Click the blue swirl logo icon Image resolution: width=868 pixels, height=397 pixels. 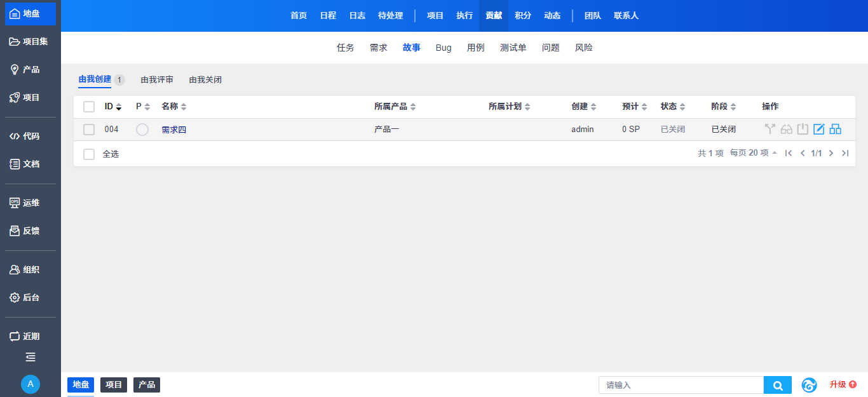809,385
